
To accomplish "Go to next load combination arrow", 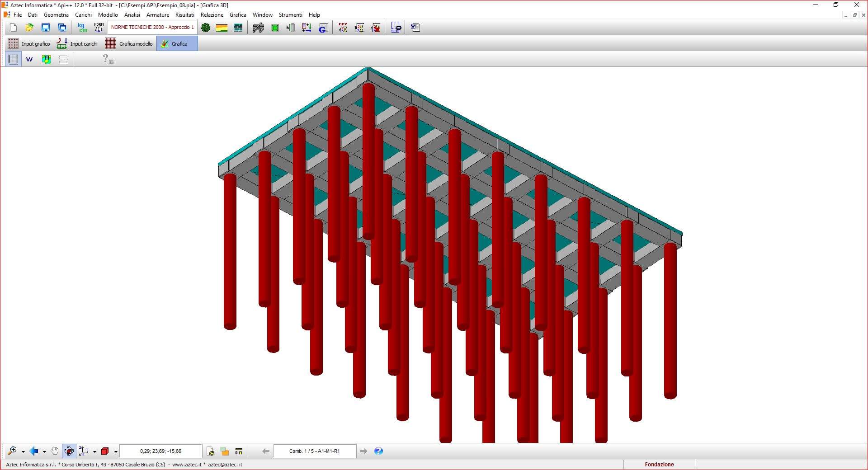I will [x=363, y=451].
